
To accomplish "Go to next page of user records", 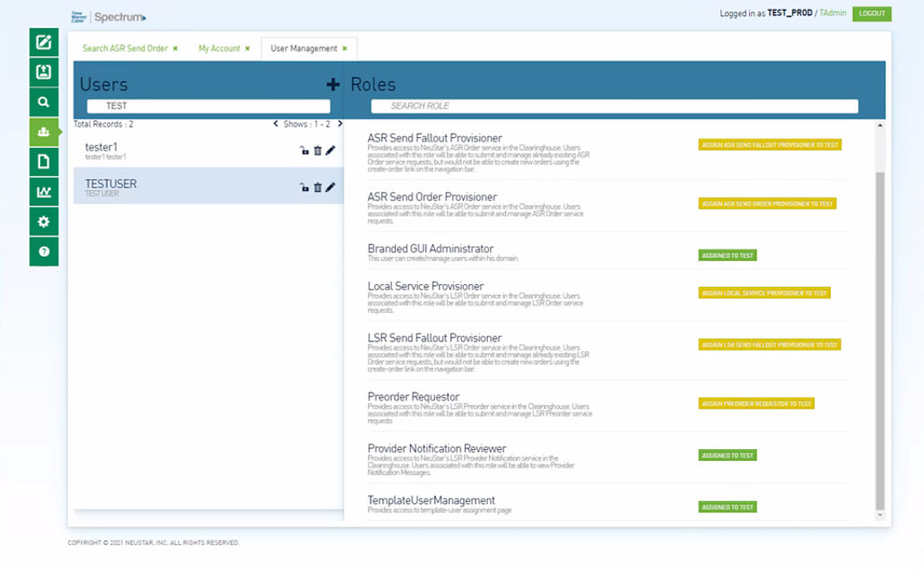I will coord(340,124).
